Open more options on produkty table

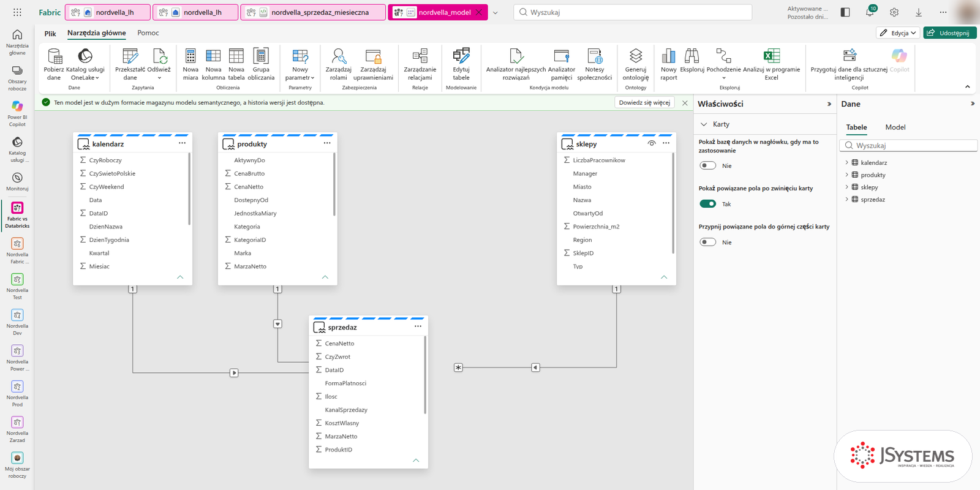327,143
